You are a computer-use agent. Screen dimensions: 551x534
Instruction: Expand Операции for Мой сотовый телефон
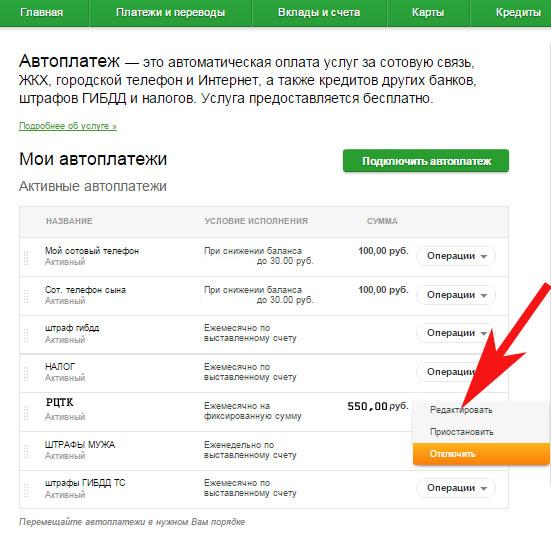click(456, 256)
